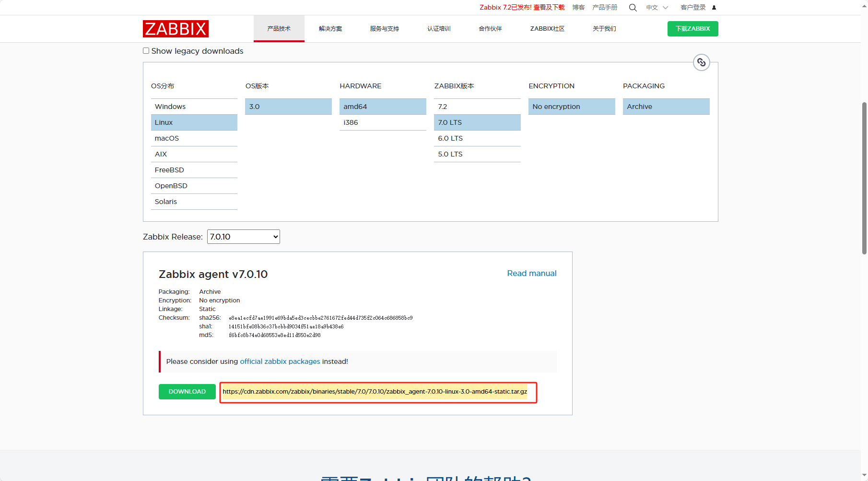868x481 pixels.
Task: Click the highlighted download URL text
Action: [375, 392]
